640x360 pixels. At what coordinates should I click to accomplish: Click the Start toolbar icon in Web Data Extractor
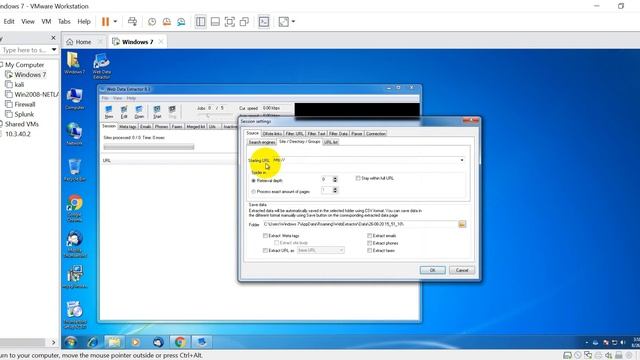157,111
